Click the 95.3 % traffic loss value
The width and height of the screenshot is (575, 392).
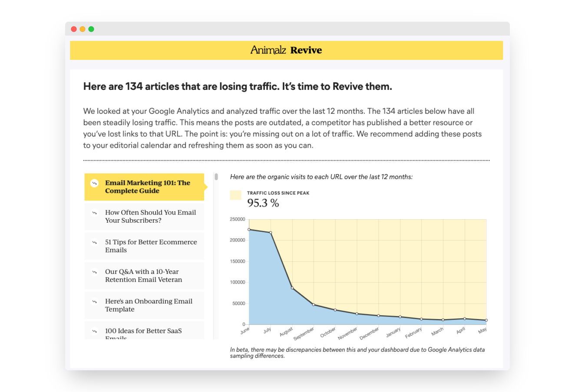pyautogui.click(x=263, y=203)
